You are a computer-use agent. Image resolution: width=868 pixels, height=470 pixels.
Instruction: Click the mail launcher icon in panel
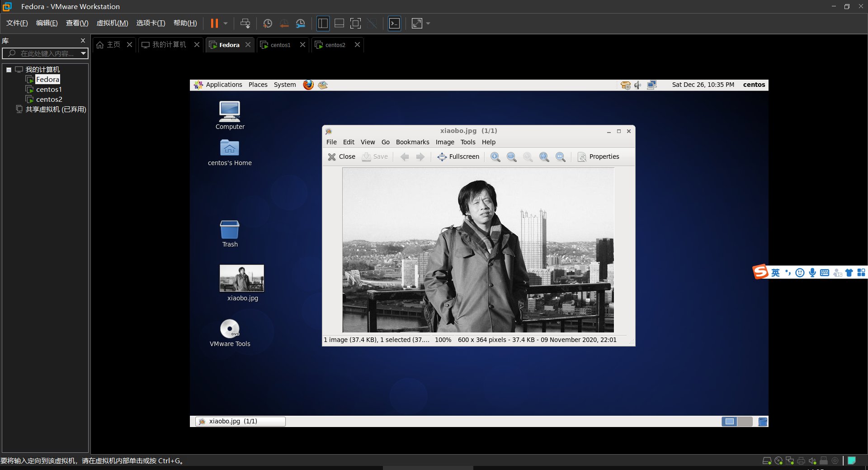click(322, 85)
